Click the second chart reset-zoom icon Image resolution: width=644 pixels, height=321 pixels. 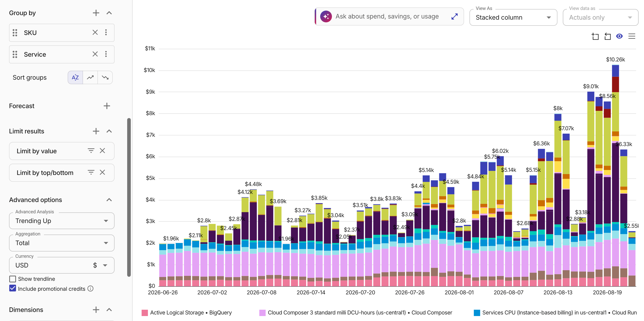point(607,37)
